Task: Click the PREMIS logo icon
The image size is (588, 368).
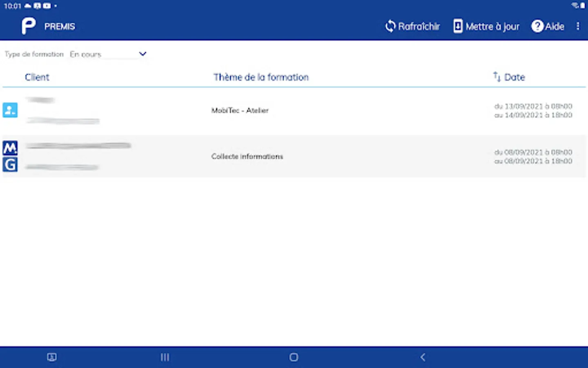Action: 29,26
